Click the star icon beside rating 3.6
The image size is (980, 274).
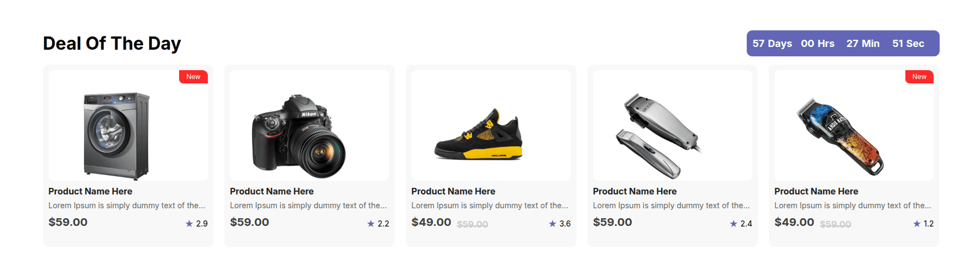click(552, 224)
